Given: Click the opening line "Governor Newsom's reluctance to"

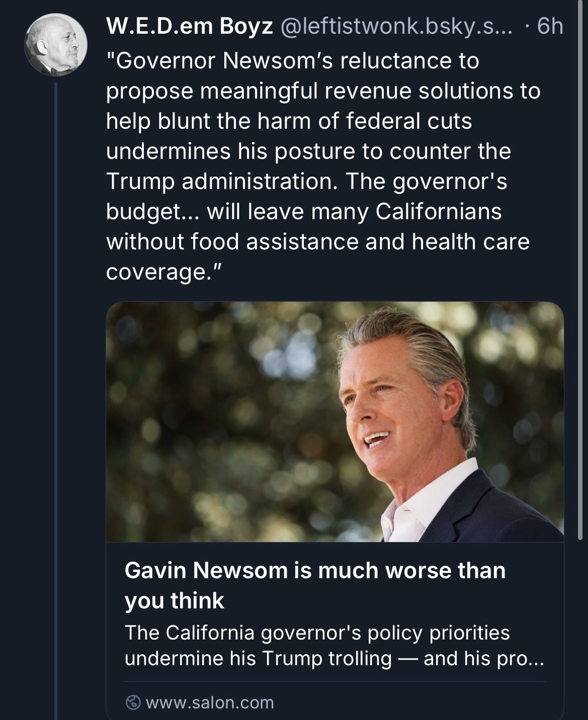Looking at the screenshot, I should pos(292,61).
